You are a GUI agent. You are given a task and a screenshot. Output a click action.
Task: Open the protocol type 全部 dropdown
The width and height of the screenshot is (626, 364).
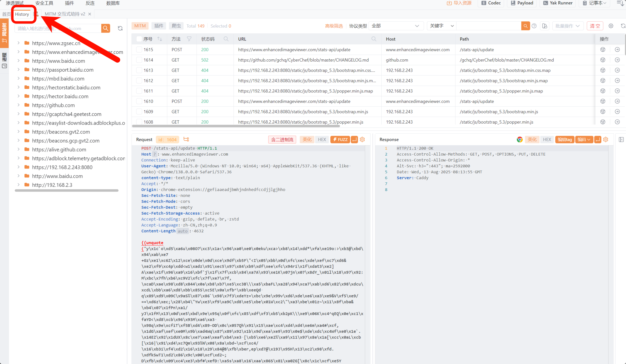coord(396,26)
